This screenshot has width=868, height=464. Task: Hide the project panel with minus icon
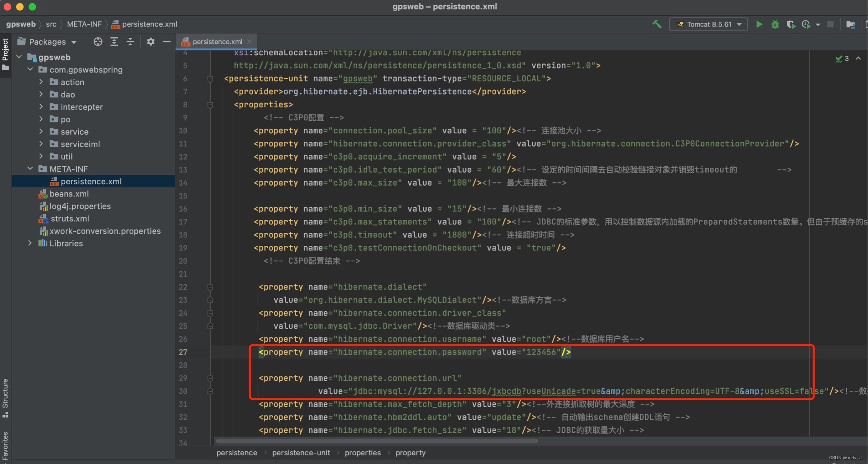(167, 42)
